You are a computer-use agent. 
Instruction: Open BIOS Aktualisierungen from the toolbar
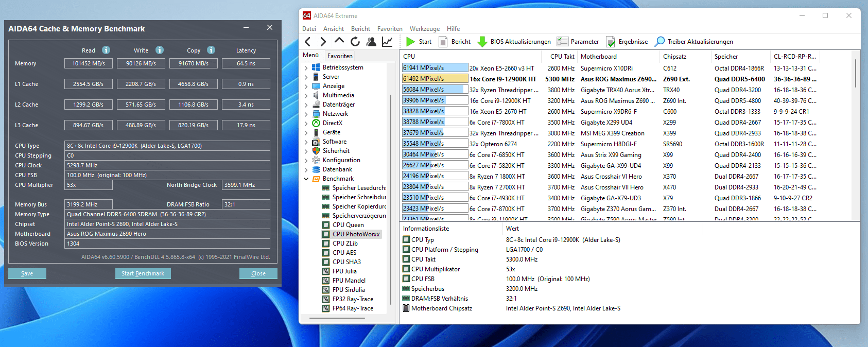coord(514,42)
